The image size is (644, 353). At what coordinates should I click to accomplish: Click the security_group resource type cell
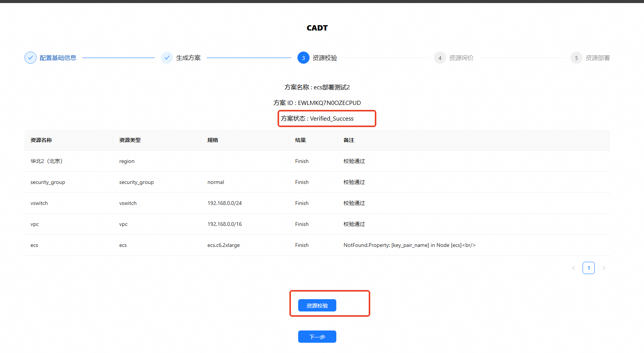tap(137, 182)
